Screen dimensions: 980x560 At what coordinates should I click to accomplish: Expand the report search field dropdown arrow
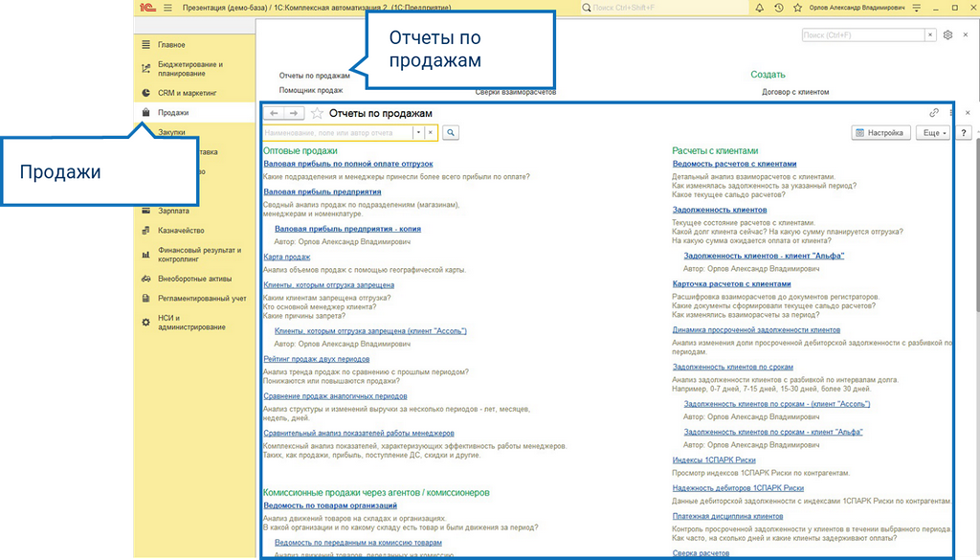point(418,132)
